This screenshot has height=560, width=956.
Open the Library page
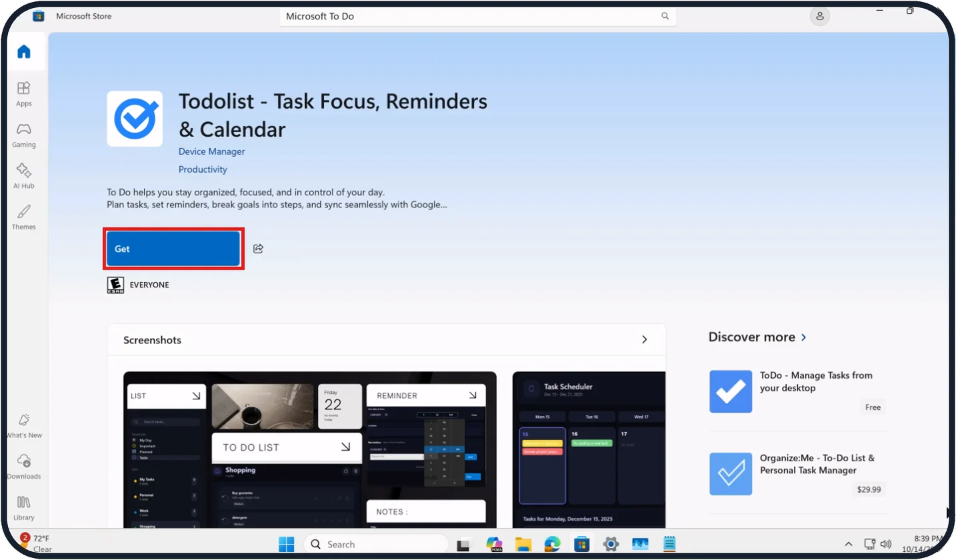point(24,509)
